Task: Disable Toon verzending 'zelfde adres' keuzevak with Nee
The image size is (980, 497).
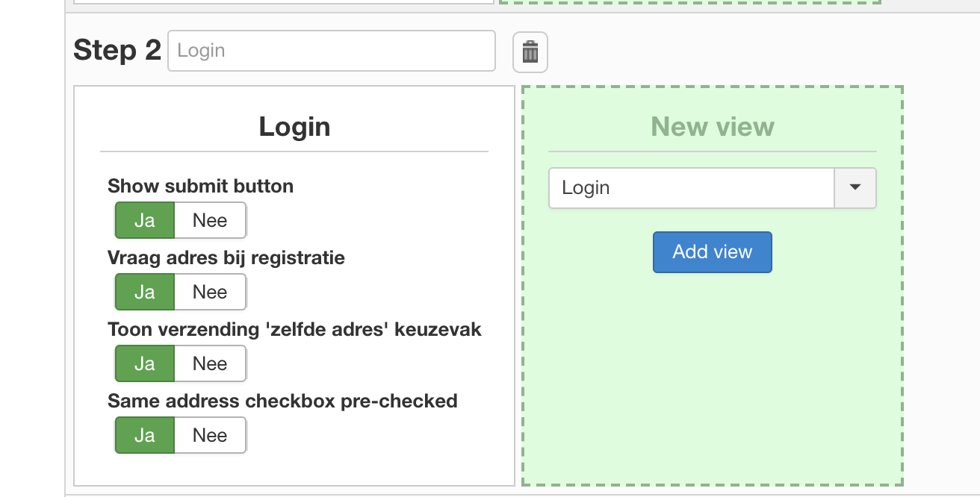Action: (210, 363)
